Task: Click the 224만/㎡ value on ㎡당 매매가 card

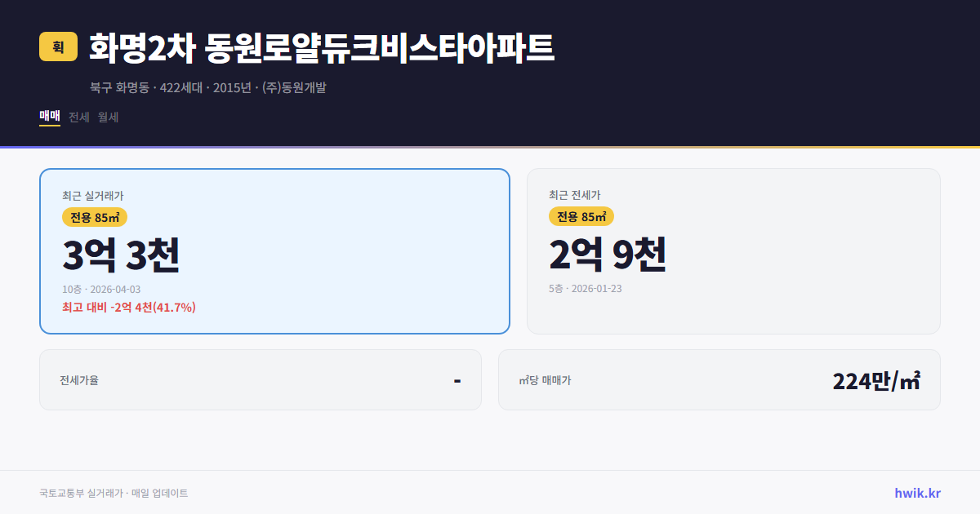Action: 875,379
